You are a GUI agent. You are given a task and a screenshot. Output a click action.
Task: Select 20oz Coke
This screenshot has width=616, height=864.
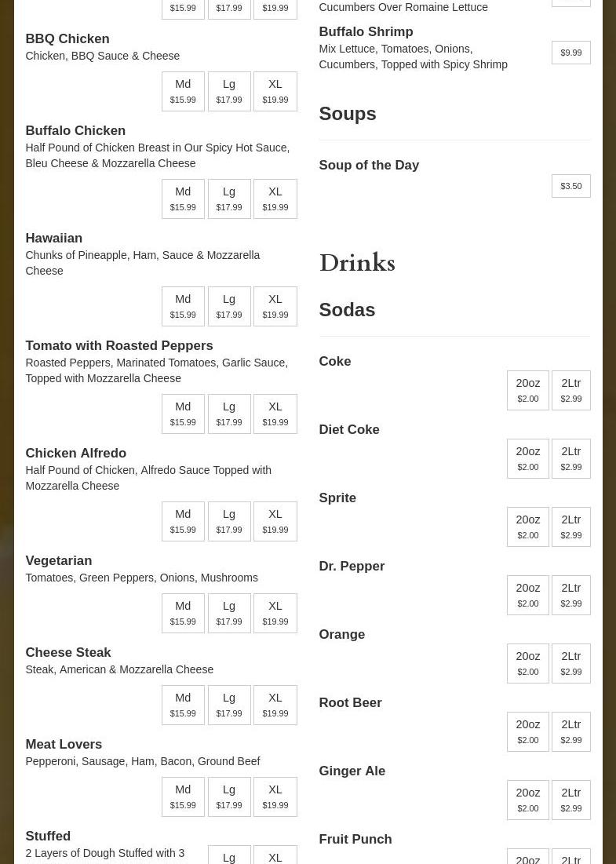(527, 390)
